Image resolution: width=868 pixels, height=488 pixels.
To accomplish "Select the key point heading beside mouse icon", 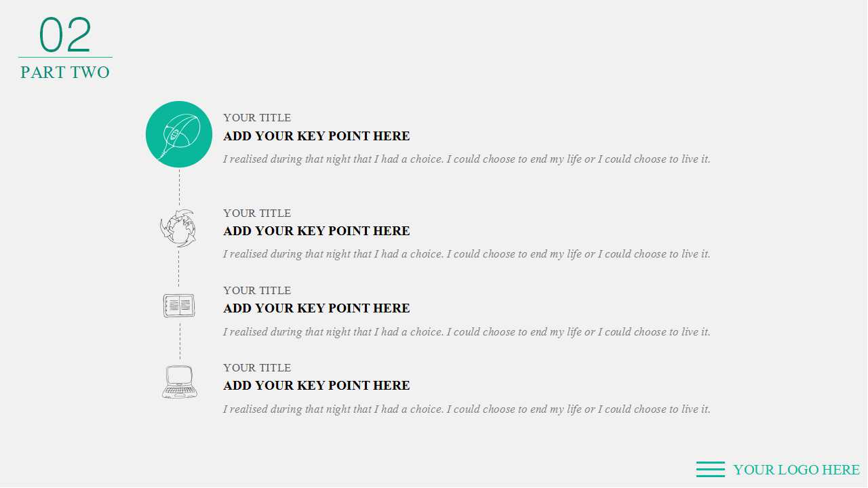I will (x=317, y=136).
